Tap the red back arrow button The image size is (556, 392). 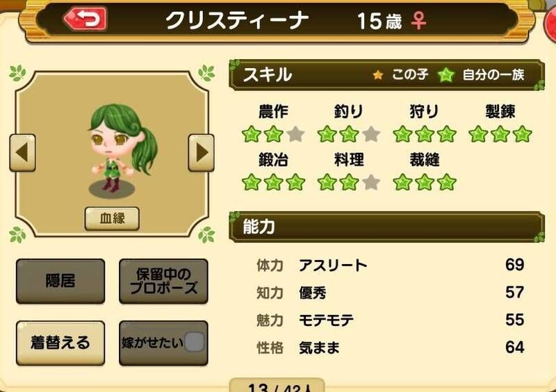coord(85,19)
